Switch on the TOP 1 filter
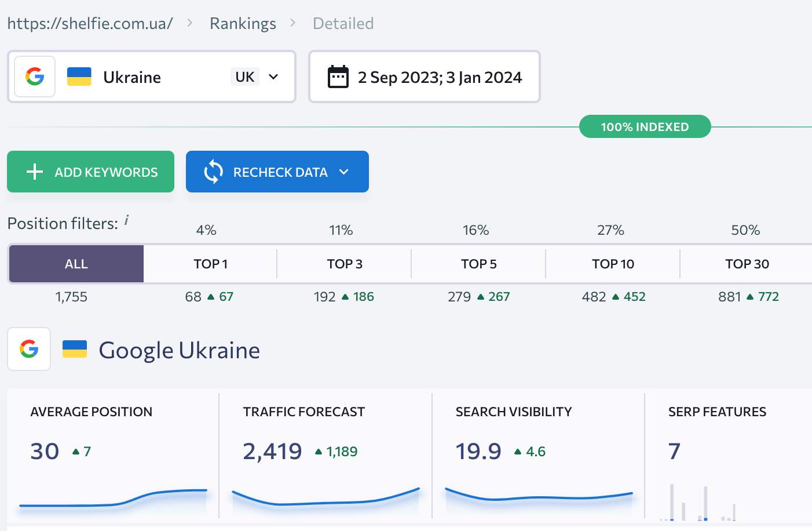Image resolution: width=812 pixels, height=531 pixels. click(210, 264)
